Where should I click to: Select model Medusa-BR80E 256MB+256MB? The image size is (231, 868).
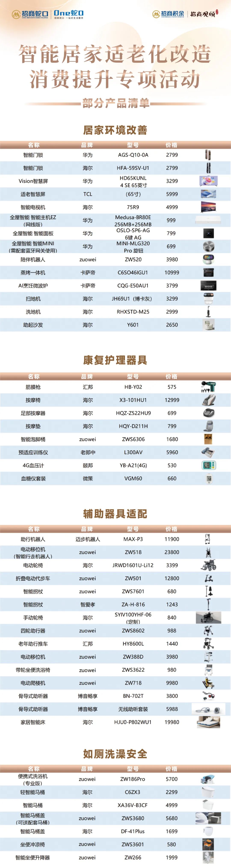click(133, 221)
